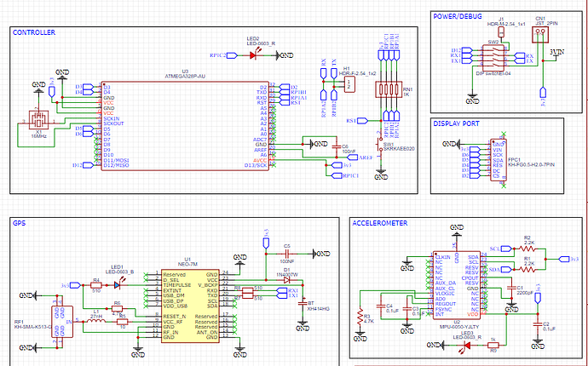
Task: Select capacitor C1 2200pF symbol
Action: pos(510,288)
